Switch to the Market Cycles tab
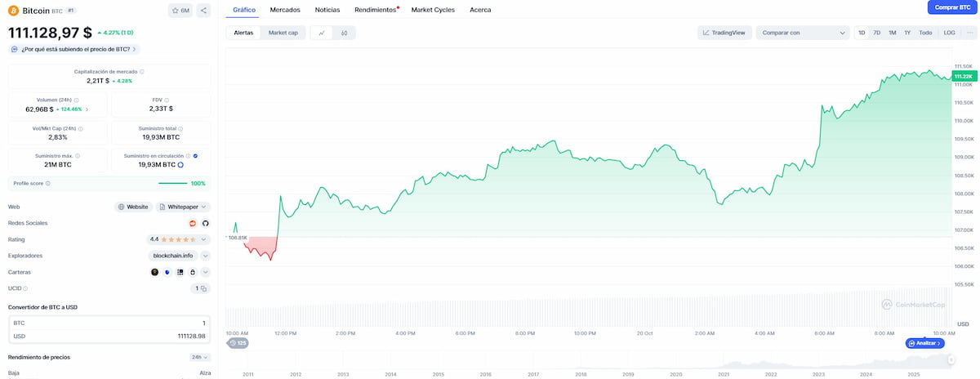This screenshot has height=379, width=980. tap(433, 10)
